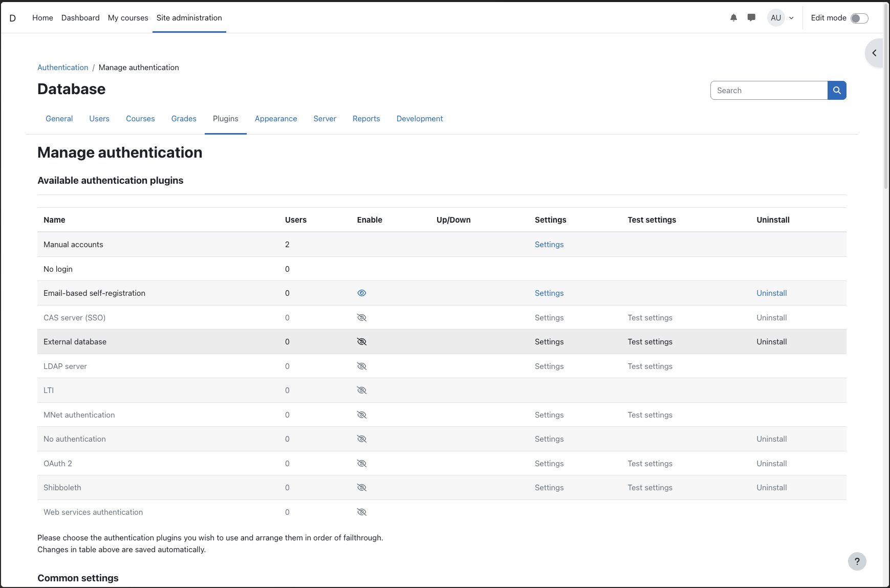Enable the LTI authentication plugin
The image size is (890, 588).
[x=362, y=390]
